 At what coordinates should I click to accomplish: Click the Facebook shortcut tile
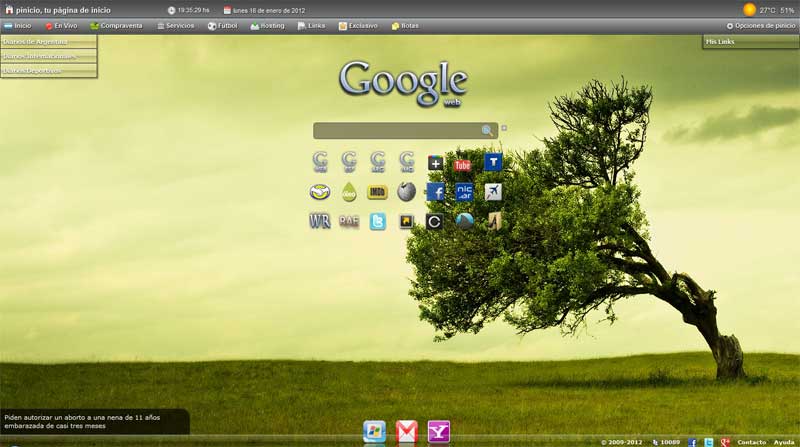pyautogui.click(x=435, y=192)
